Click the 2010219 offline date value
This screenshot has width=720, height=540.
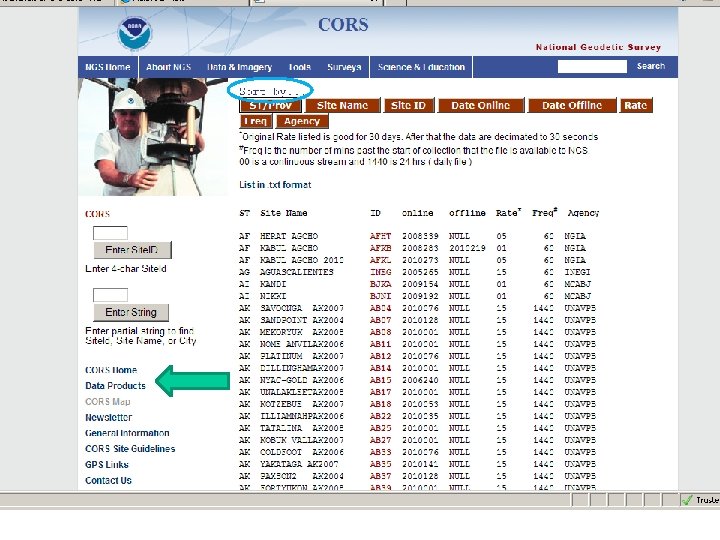[467, 248]
